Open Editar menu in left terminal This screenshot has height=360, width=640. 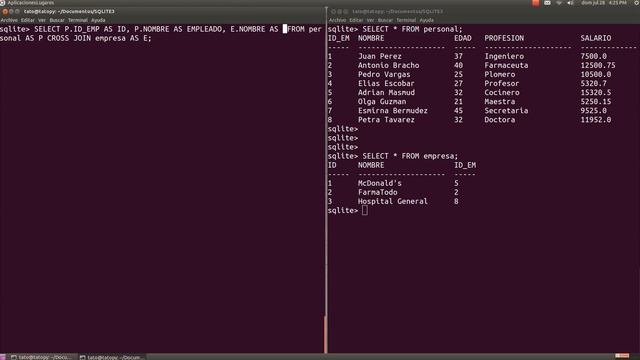(x=28, y=20)
